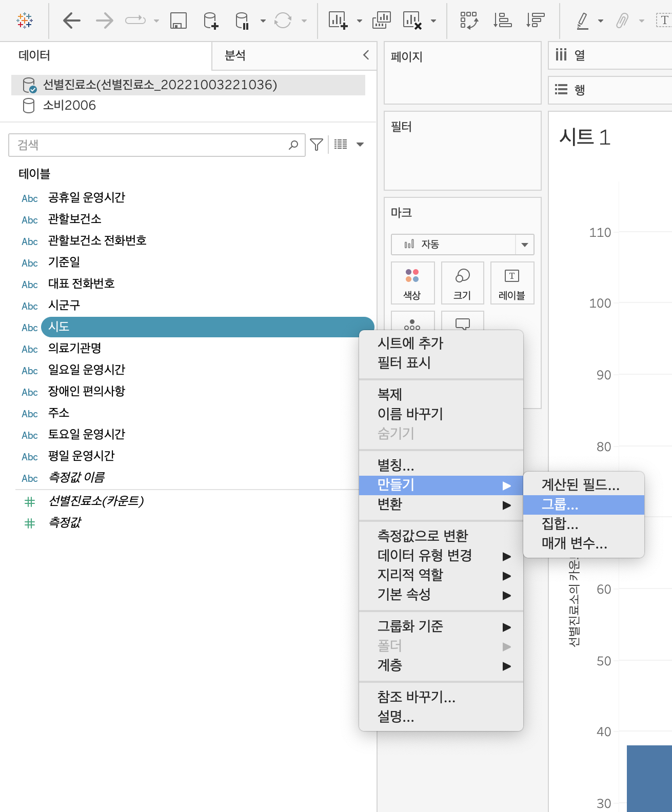The width and height of the screenshot is (672, 812).
Task: Click the Clear Sheet icon
Action: click(x=412, y=21)
